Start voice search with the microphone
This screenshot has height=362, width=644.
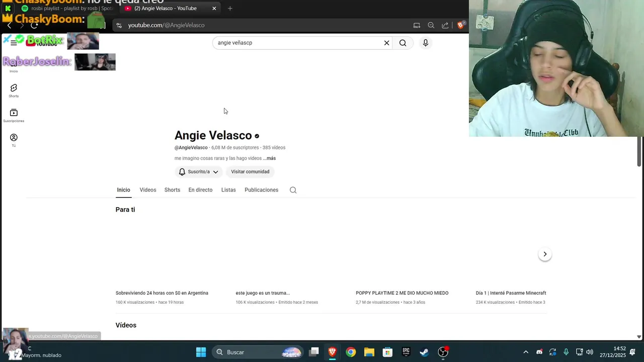(x=426, y=43)
